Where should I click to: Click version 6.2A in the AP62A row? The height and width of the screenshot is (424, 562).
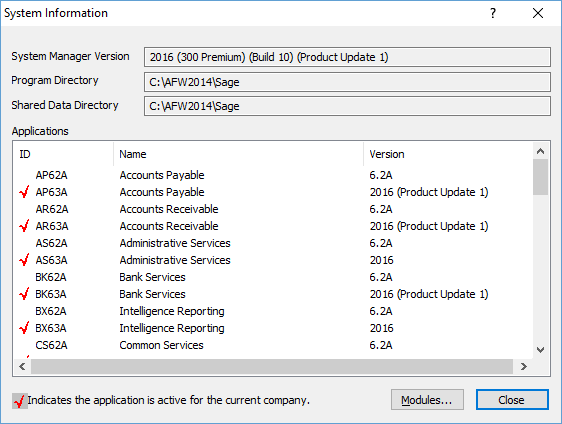[x=381, y=175]
